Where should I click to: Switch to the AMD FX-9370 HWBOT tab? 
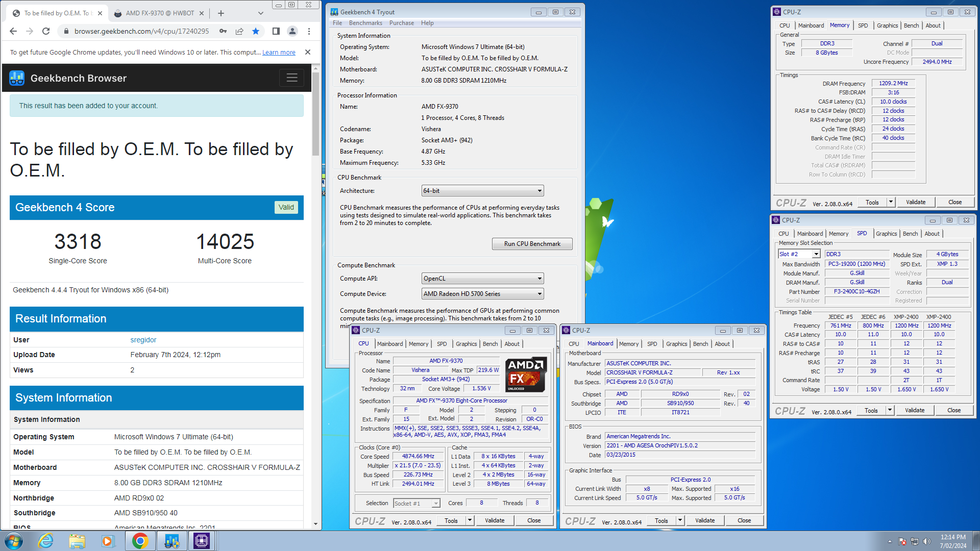point(160,13)
